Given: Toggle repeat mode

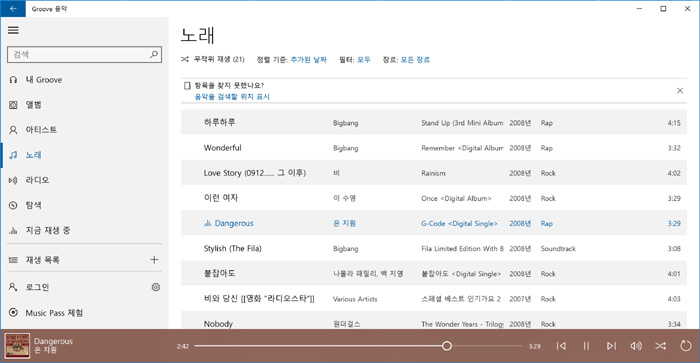Looking at the screenshot, I should 685,346.
